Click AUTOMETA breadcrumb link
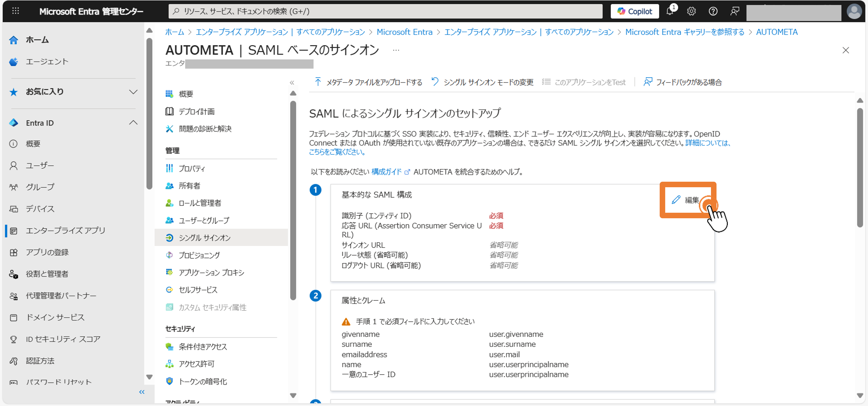 coord(777,32)
